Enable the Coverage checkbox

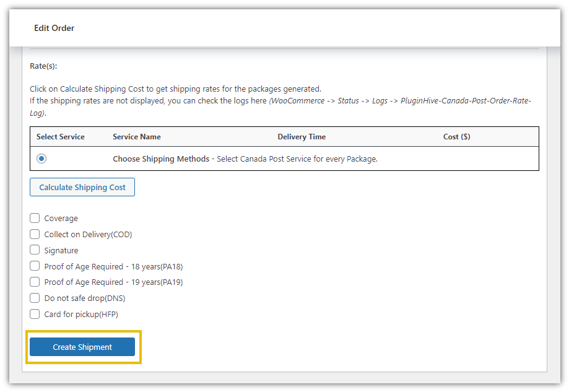pos(35,218)
